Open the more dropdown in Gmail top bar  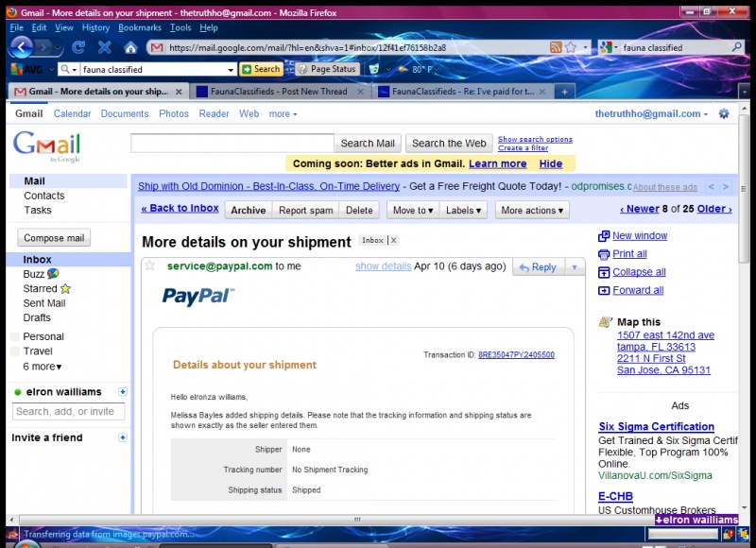(x=283, y=113)
